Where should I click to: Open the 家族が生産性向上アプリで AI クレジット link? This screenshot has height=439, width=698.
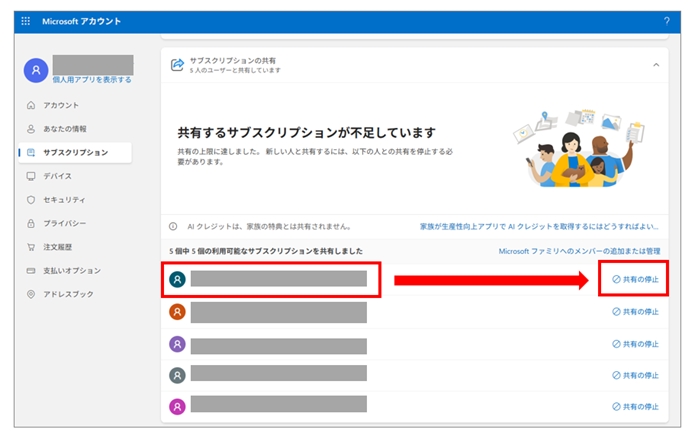coord(539,226)
